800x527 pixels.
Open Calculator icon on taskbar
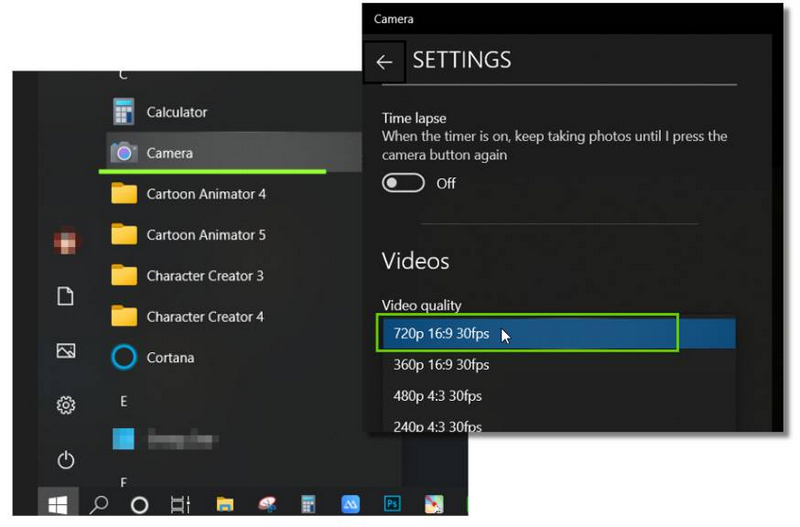point(308,504)
